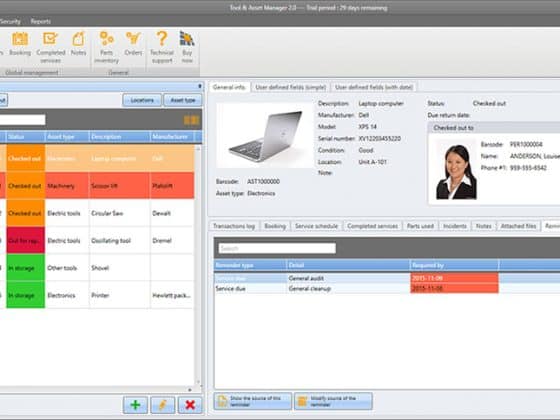Click the Buy now icon
Screen dimensions: 560x420
(x=187, y=47)
